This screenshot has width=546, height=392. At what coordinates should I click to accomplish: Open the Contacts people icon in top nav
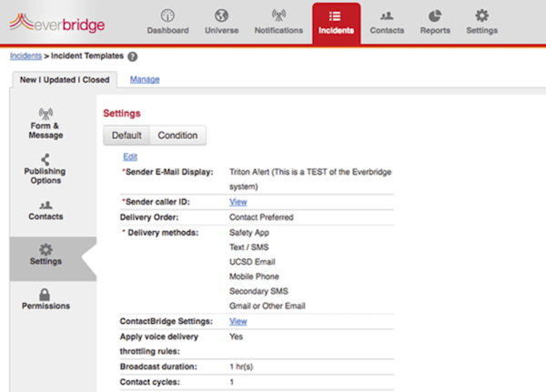click(x=387, y=16)
